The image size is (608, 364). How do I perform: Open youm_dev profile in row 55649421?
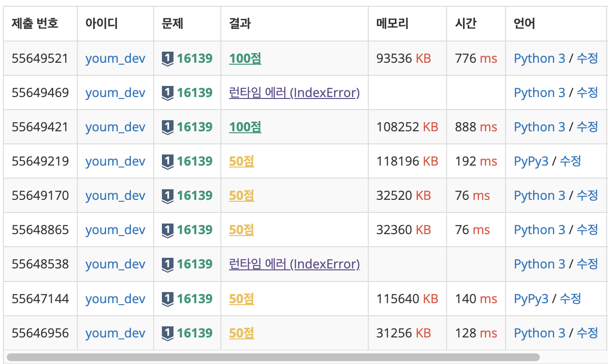coord(115,127)
